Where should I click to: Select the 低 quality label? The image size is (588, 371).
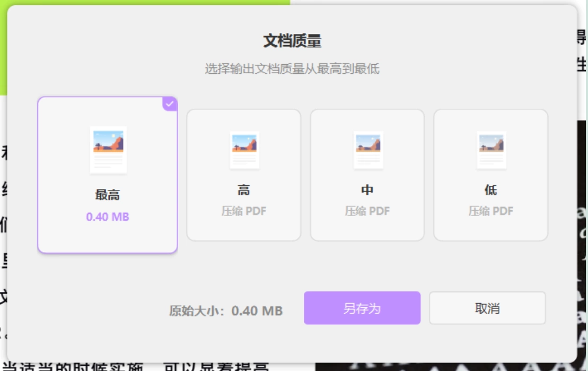[490, 190]
